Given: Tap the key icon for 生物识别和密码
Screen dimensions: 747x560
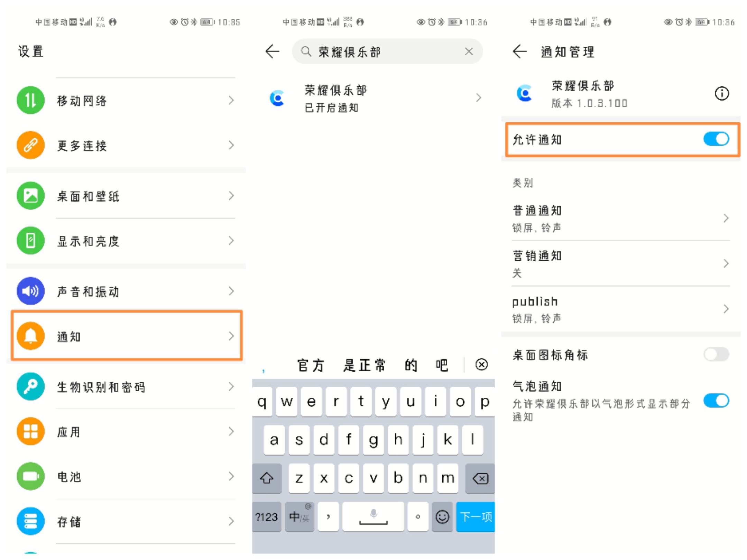Looking at the screenshot, I should coord(30,386).
